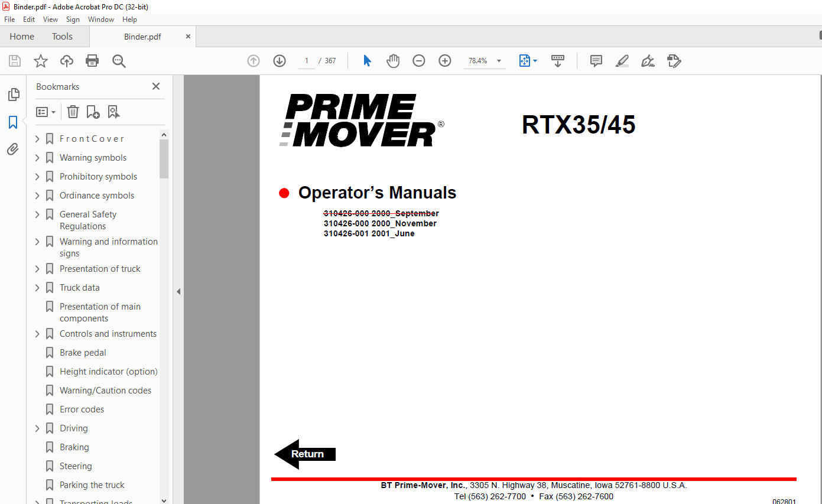This screenshot has width=822, height=504.
Task: Open the find text magnifier icon
Action: (x=119, y=61)
